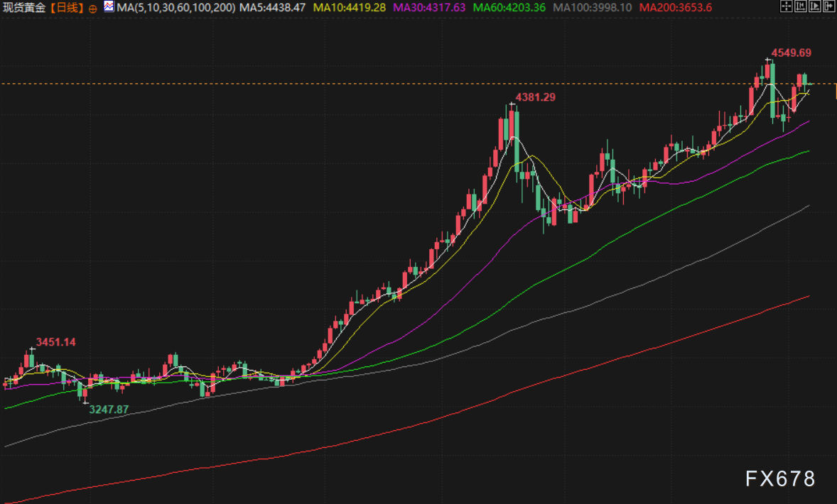This screenshot has height=504, width=837.
Task: Click the FX678 watermark logo
Action: pyautogui.click(x=780, y=479)
